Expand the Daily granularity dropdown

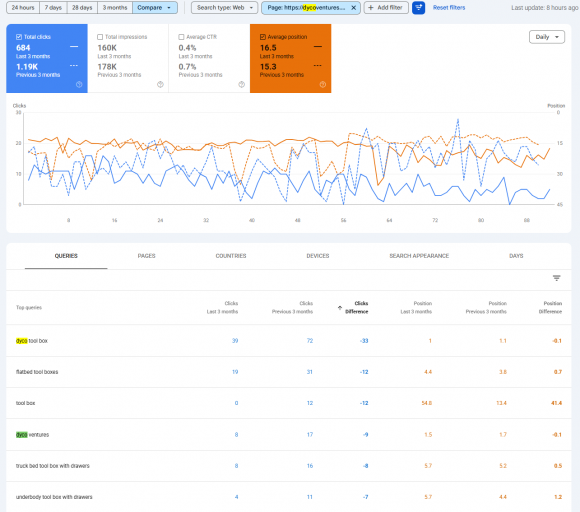point(547,37)
